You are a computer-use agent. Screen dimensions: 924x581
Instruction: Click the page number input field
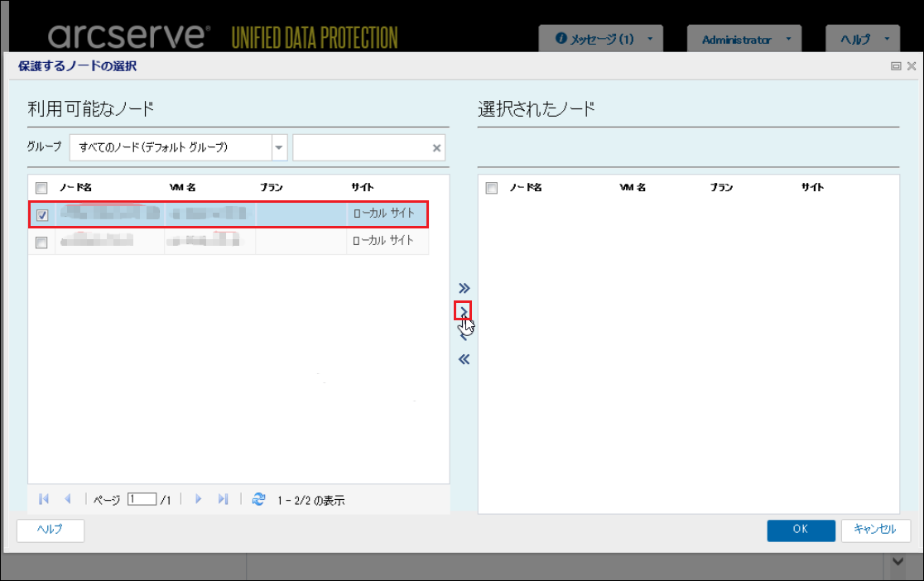[x=142, y=499]
